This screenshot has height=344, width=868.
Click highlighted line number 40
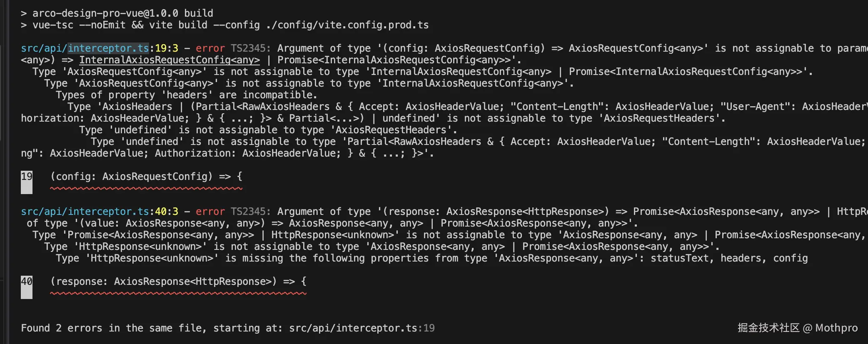click(x=27, y=282)
